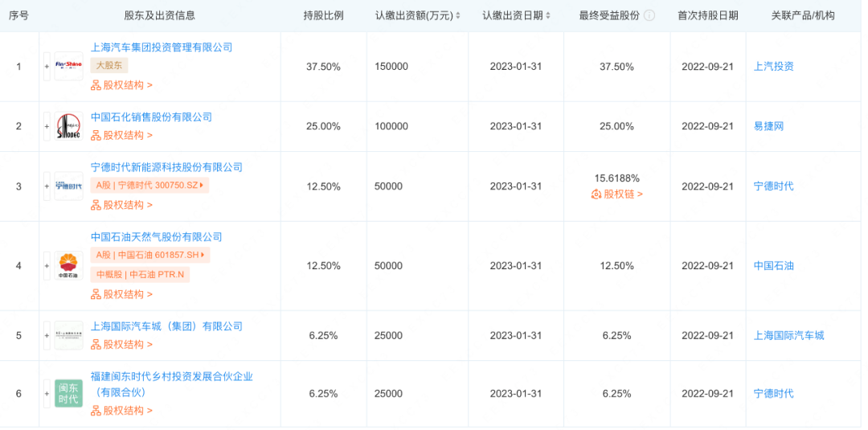868x430 pixels.
Task: Click the 中国石油 PetroChina logo
Action: [68, 266]
